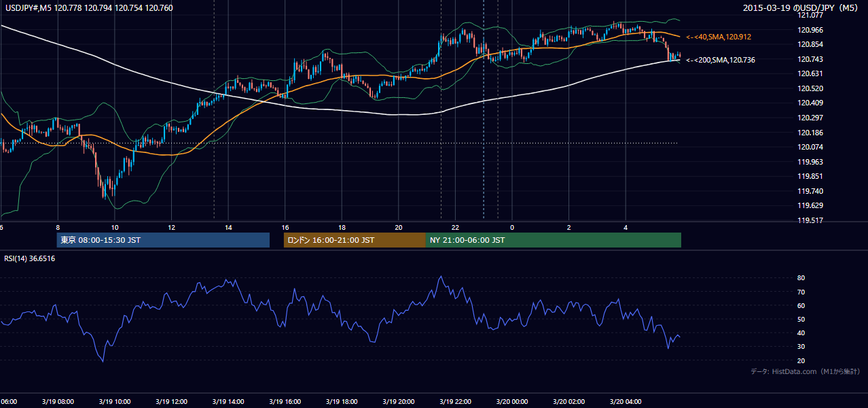Click RSI scale label 70
This screenshot has height=408, width=868.
(x=801, y=292)
